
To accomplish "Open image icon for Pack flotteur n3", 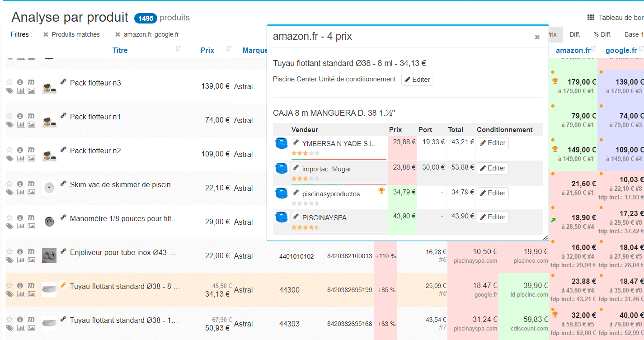I will click(31, 90).
